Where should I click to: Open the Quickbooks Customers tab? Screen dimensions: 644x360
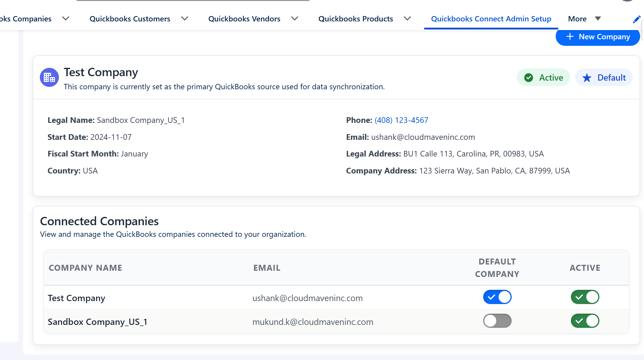pos(130,19)
